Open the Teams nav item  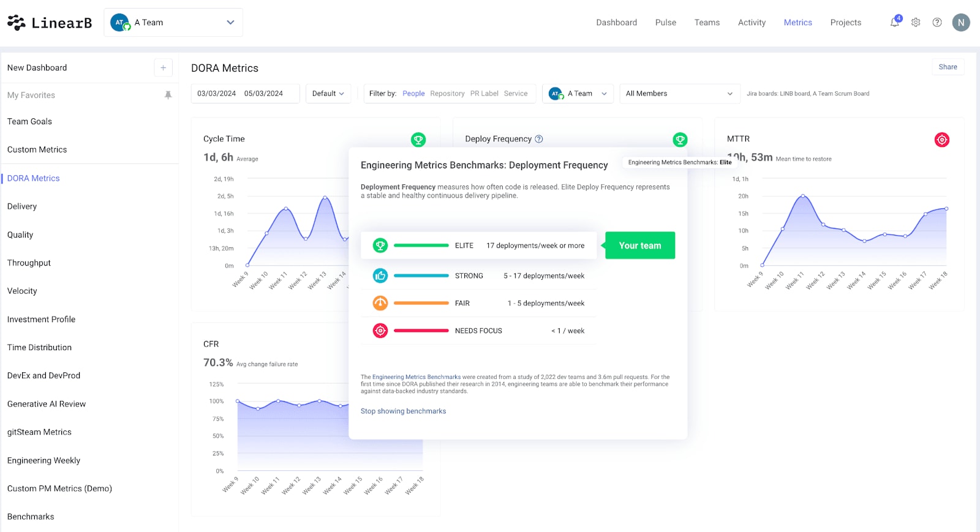(707, 23)
